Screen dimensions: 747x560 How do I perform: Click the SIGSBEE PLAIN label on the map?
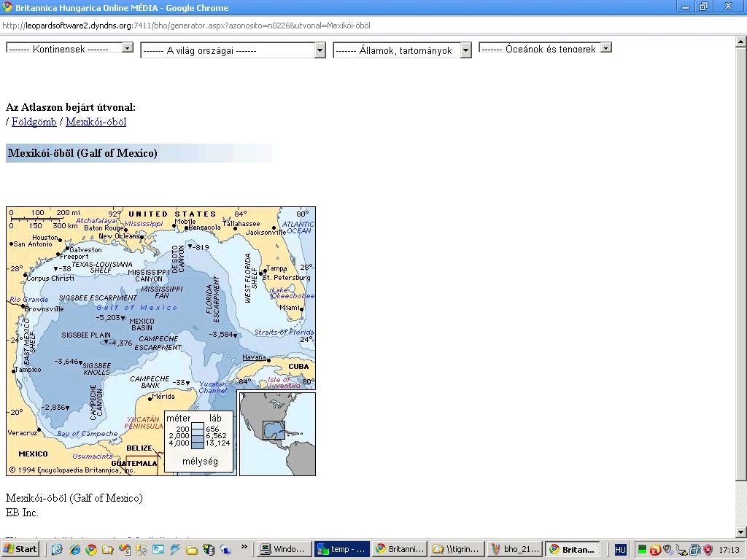point(86,335)
